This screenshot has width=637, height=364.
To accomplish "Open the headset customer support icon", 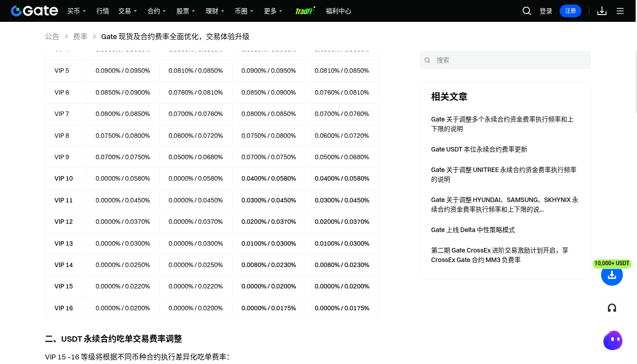I will tap(612, 308).
